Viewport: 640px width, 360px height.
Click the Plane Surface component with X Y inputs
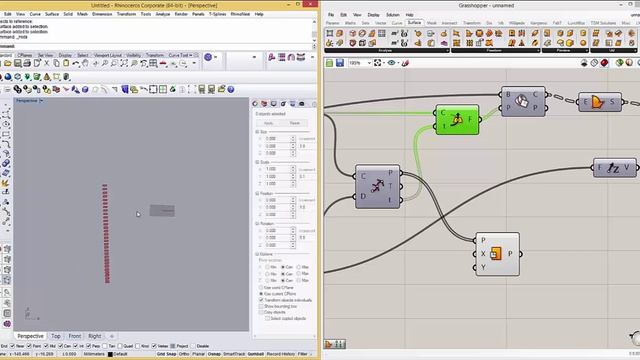click(498, 254)
